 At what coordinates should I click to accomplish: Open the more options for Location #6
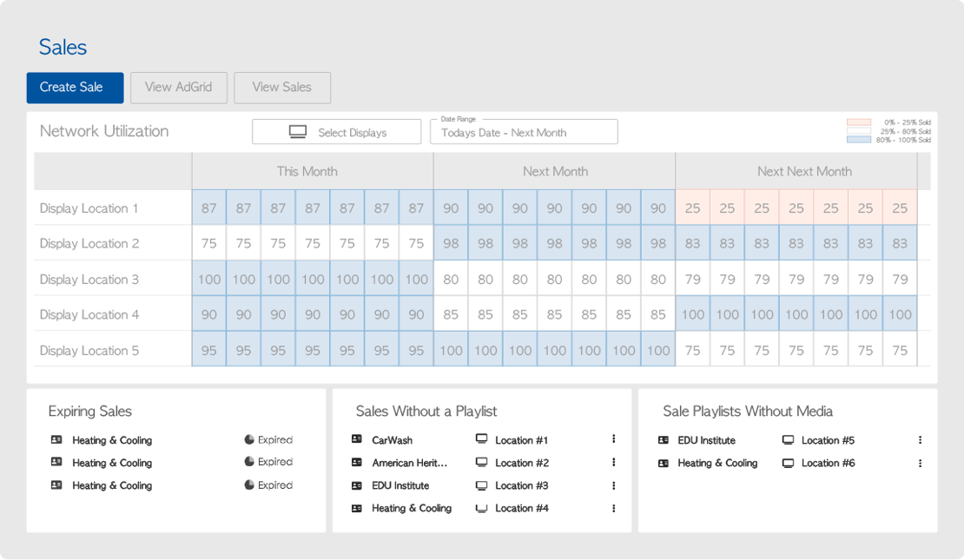tap(920, 463)
